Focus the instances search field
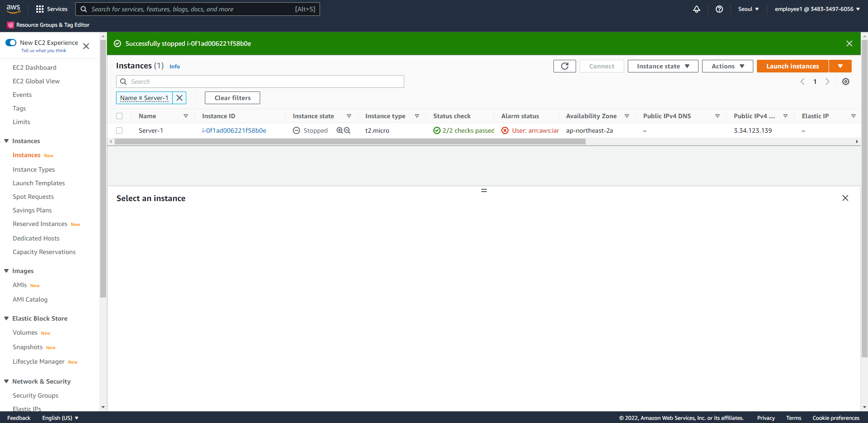Image resolution: width=868 pixels, height=423 pixels. coord(260,82)
